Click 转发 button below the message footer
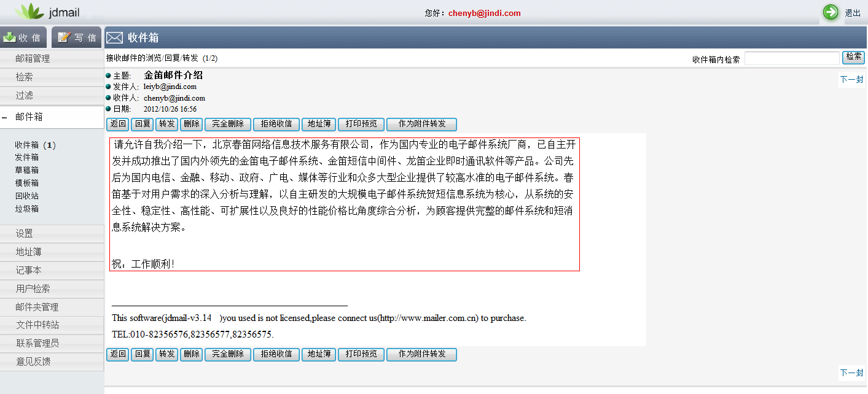Image resolution: width=868 pixels, height=394 pixels. (x=167, y=355)
